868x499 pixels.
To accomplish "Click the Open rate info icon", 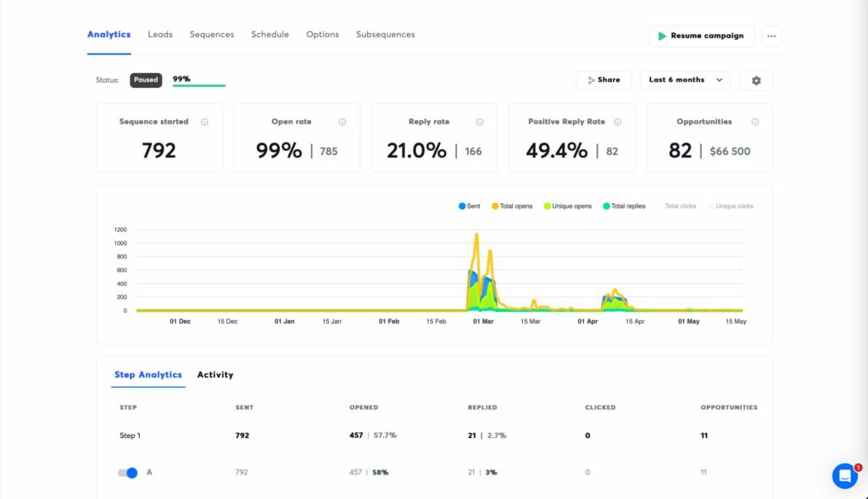I will tap(342, 121).
